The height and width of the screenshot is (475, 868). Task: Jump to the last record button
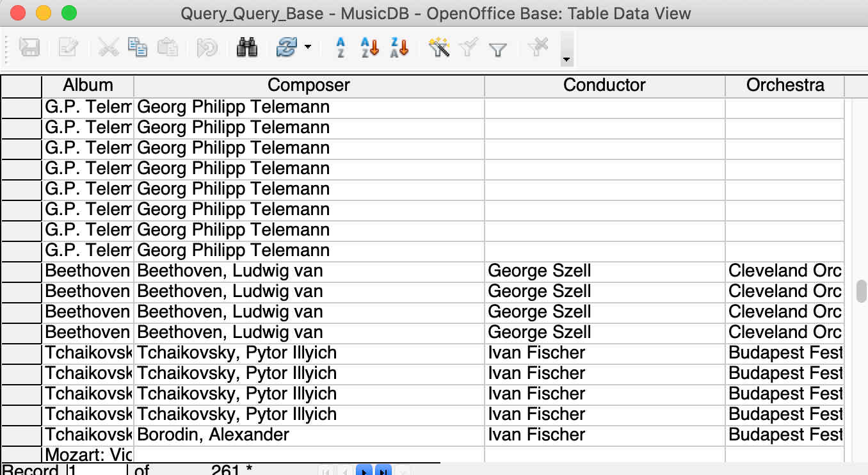tap(383, 471)
